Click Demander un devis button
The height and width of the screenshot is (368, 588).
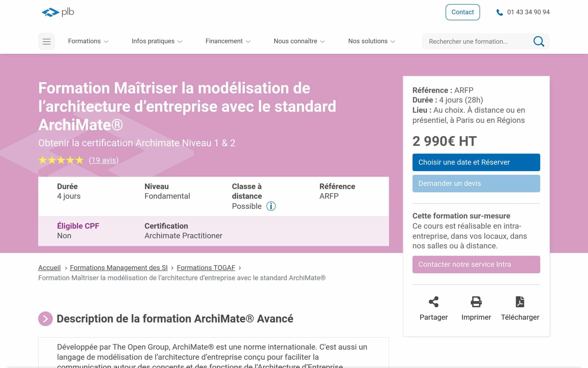[x=476, y=183]
